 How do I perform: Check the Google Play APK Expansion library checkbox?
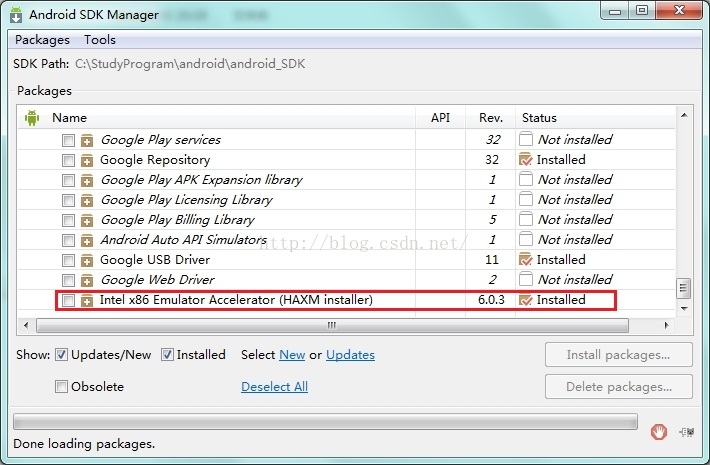pos(68,180)
